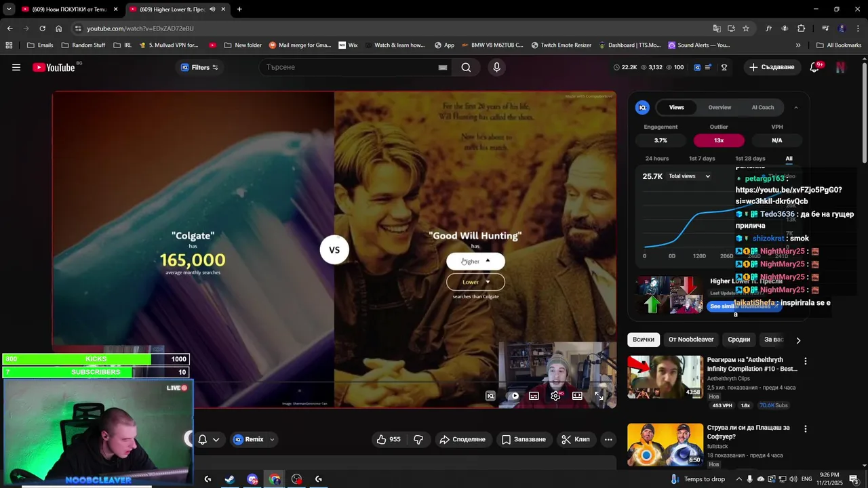Viewport: 868px width, 488px height.
Task: Open options for Aethelthryth compilation video
Action: (806, 361)
